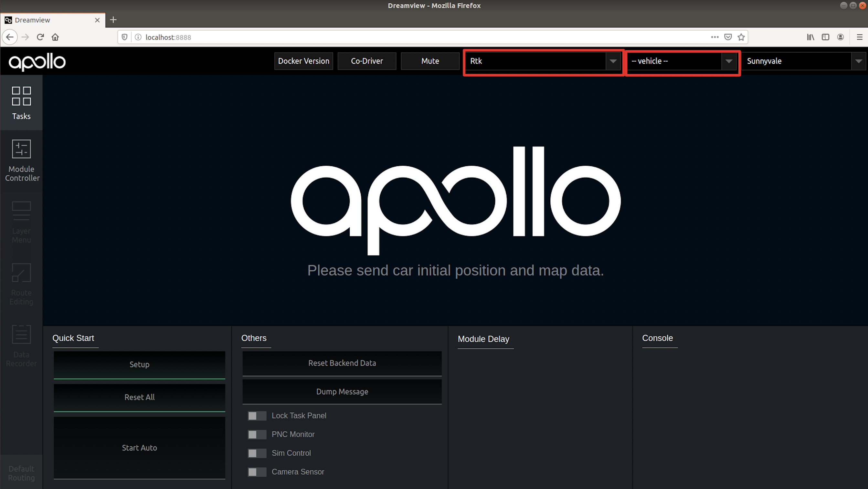Click the Start Auto button
This screenshot has height=489, width=868.
(139, 447)
